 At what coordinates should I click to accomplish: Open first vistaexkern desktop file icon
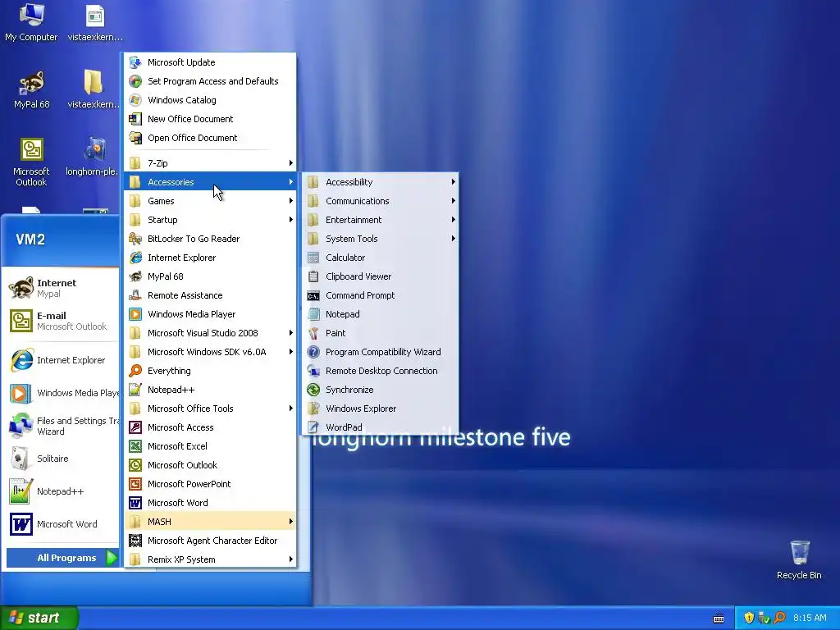click(95, 22)
